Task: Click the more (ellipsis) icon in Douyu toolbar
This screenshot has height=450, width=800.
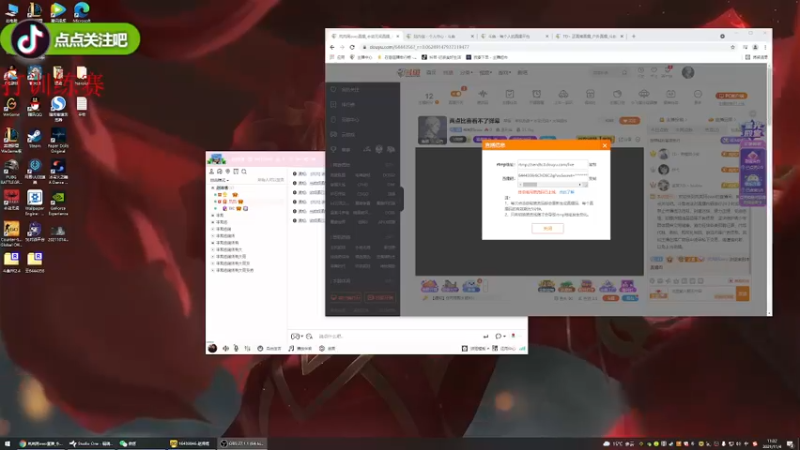Action: coord(697,96)
